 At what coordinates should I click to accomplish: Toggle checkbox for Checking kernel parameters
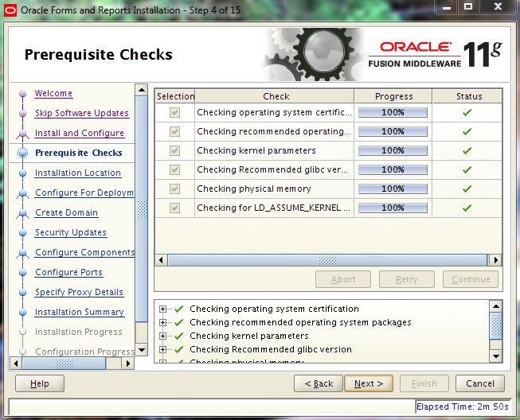(x=174, y=151)
